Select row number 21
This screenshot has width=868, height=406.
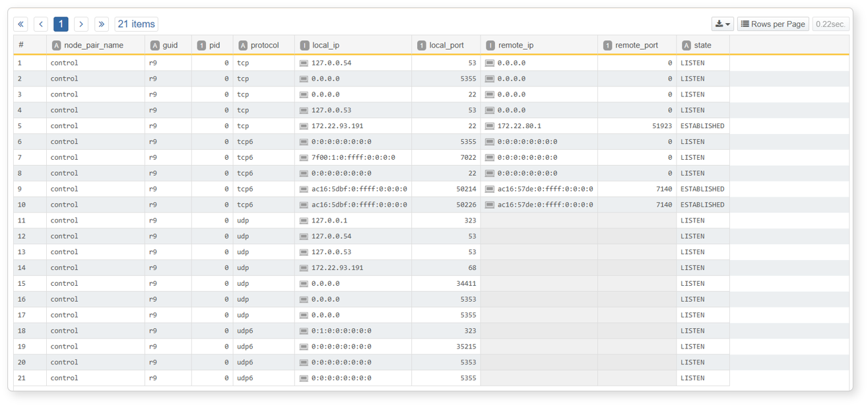tap(22, 378)
